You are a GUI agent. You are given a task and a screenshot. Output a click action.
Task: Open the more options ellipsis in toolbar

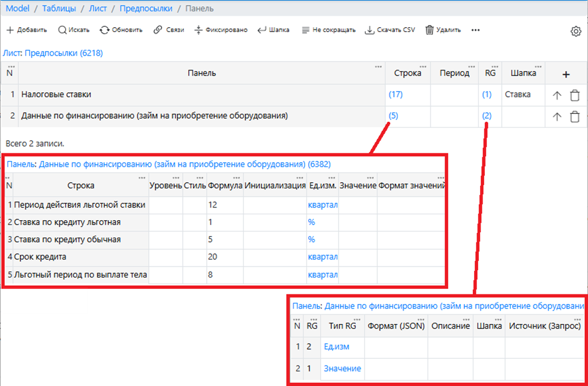pos(475,30)
